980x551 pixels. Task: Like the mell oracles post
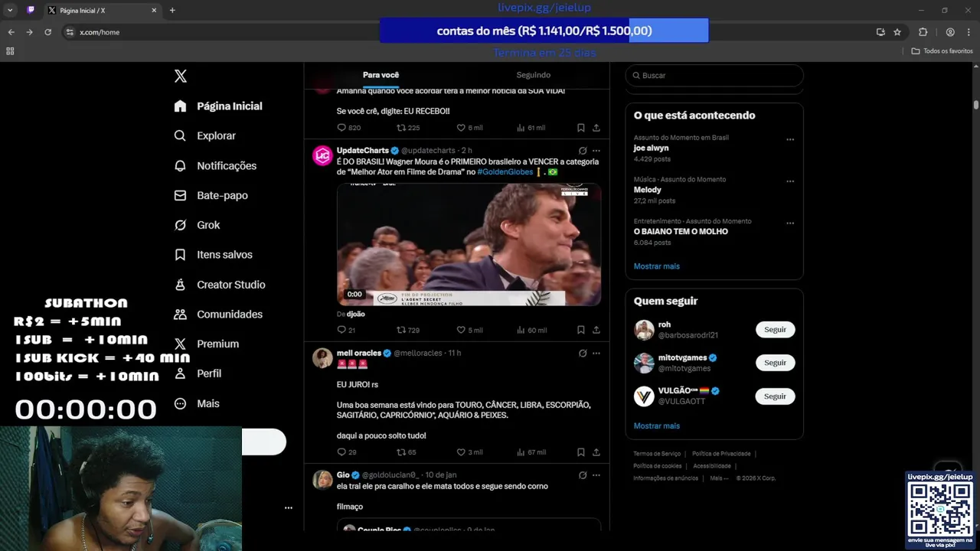(469, 452)
